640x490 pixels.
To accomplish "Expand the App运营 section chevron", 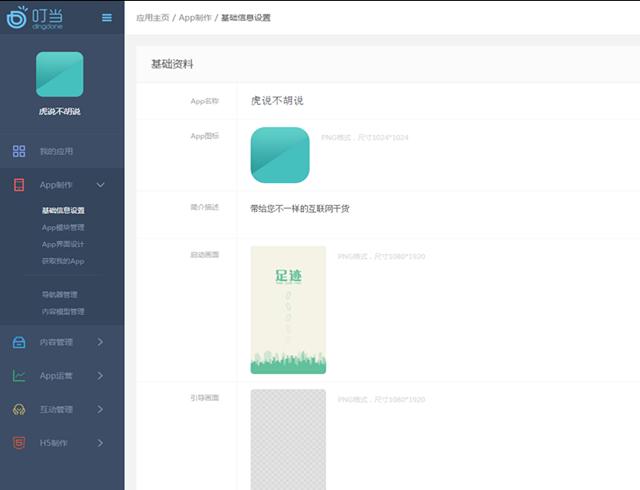I will (100, 376).
